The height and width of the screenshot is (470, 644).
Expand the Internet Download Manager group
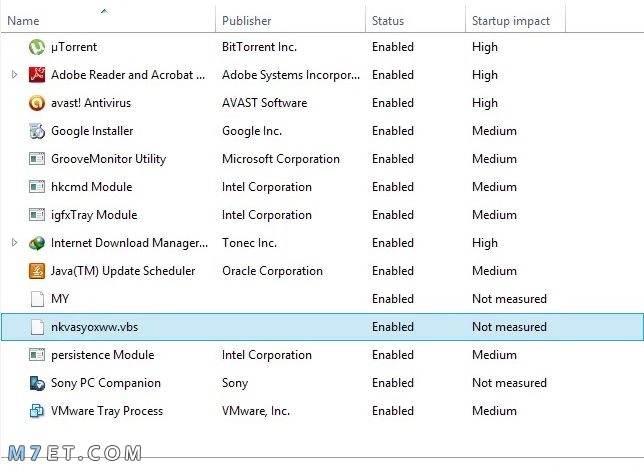(14, 243)
